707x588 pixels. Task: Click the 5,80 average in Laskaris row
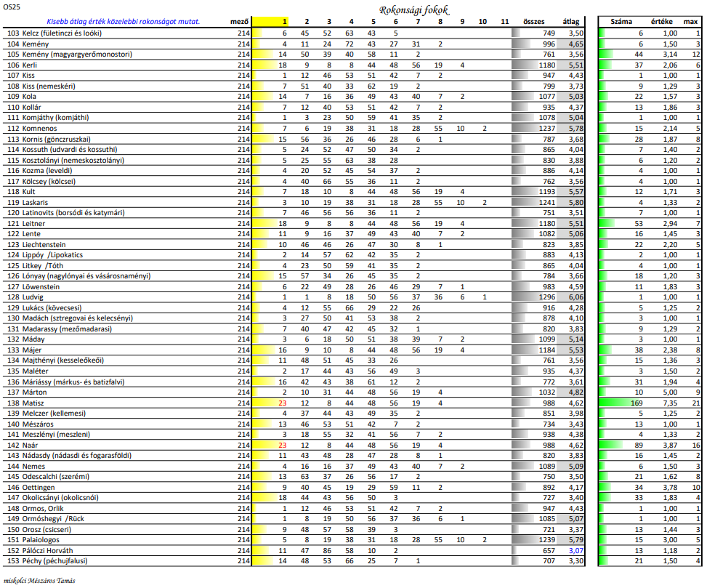pos(575,202)
